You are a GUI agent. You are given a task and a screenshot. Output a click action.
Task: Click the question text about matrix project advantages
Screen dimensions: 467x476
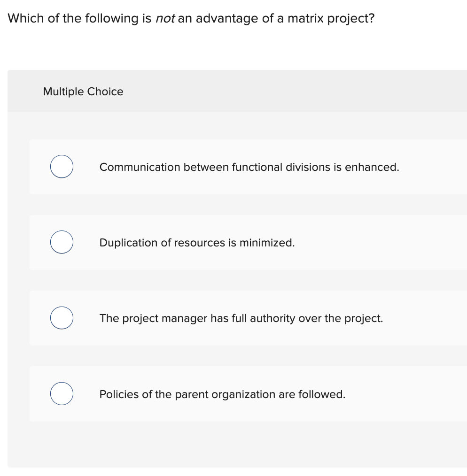(x=191, y=18)
